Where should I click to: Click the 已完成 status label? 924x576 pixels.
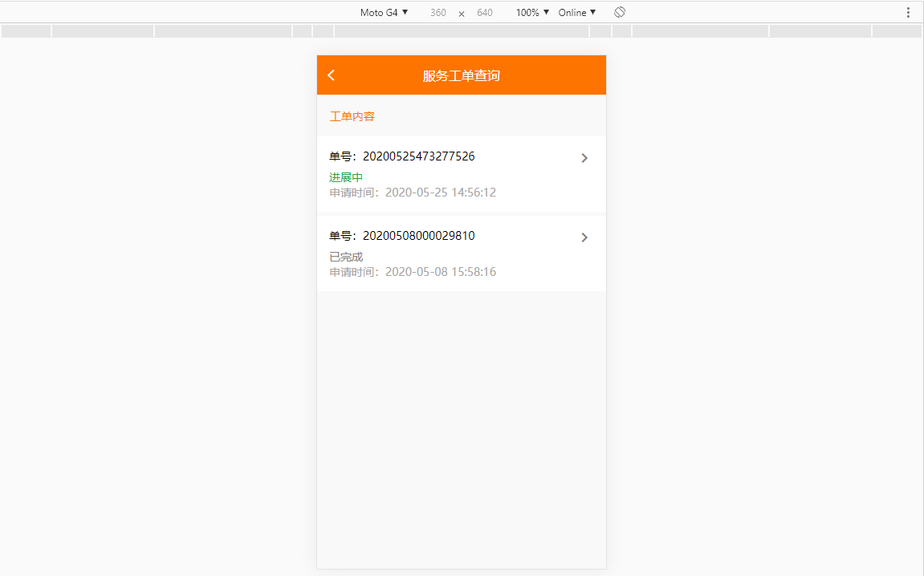346,257
